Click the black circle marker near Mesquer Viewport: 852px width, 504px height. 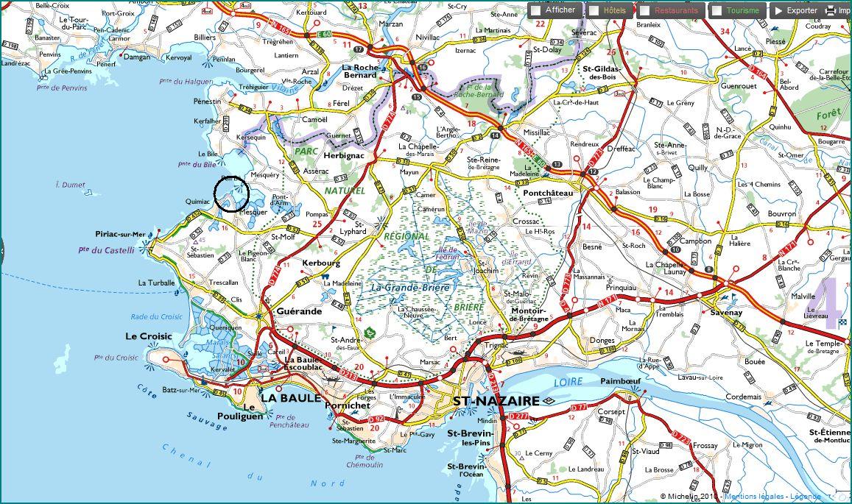point(231,194)
